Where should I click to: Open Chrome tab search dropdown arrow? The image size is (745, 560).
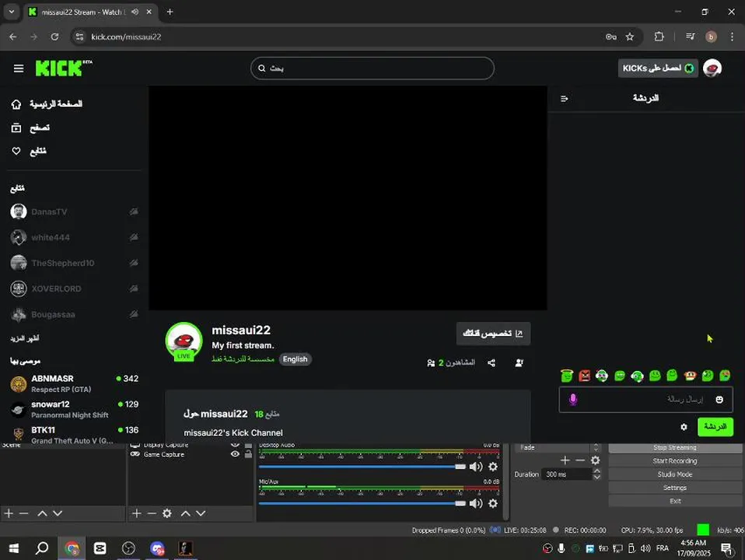pyautogui.click(x=12, y=12)
